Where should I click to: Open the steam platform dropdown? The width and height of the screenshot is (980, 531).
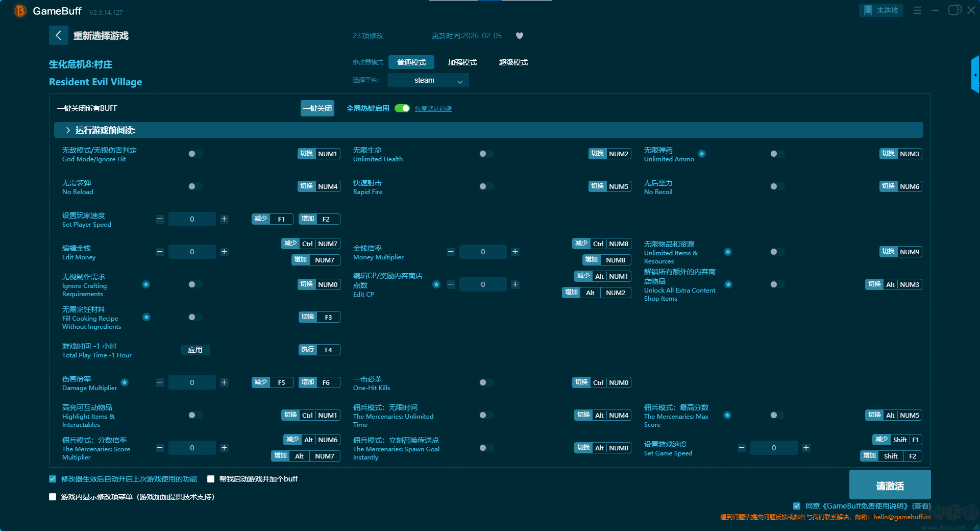pos(428,80)
